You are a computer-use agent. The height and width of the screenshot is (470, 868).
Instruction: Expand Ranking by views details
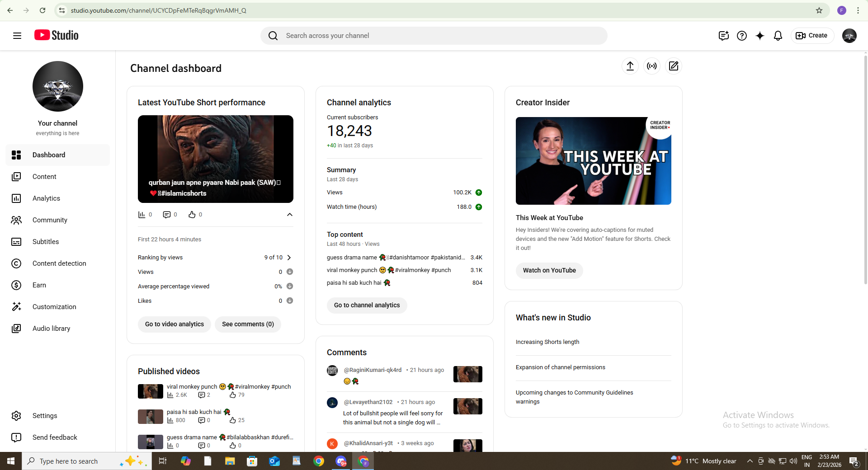pos(289,258)
